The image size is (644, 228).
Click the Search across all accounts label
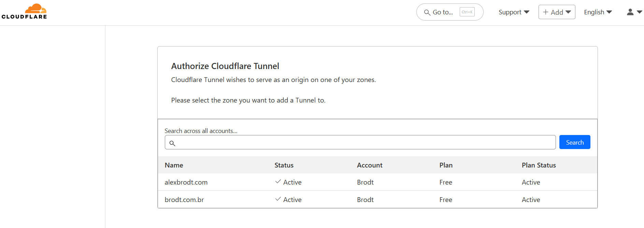(x=201, y=131)
